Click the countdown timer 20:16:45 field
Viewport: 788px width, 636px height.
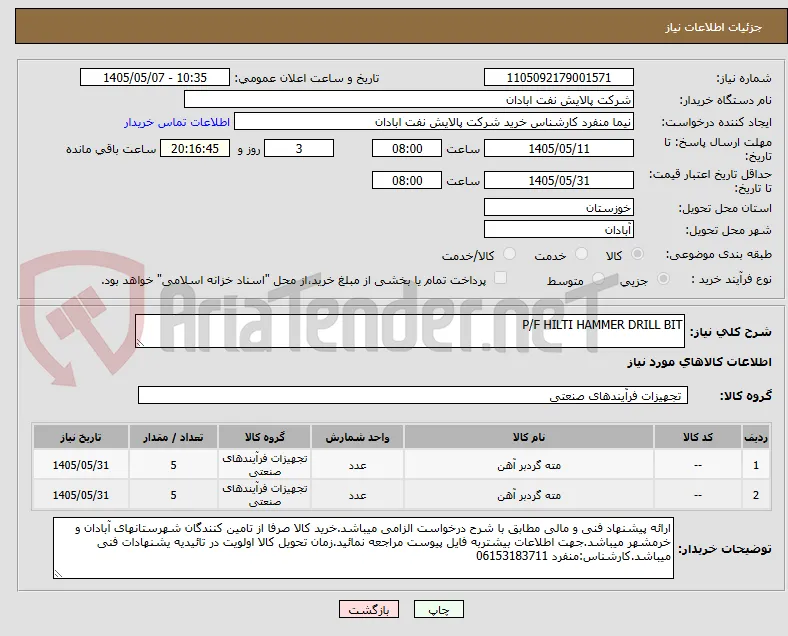tap(195, 148)
